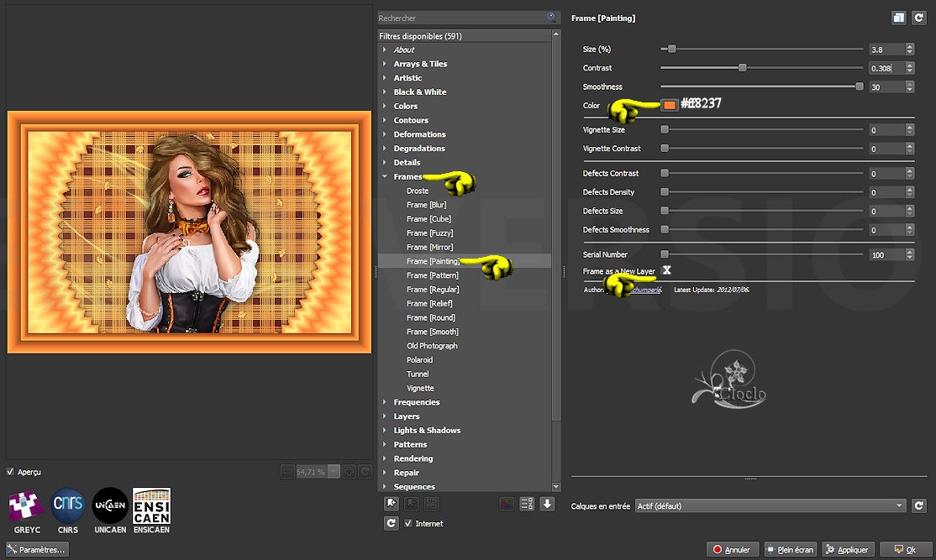The height and width of the screenshot is (560, 936).
Task: Click into the Size (%) value field
Action: pos(886,50)
